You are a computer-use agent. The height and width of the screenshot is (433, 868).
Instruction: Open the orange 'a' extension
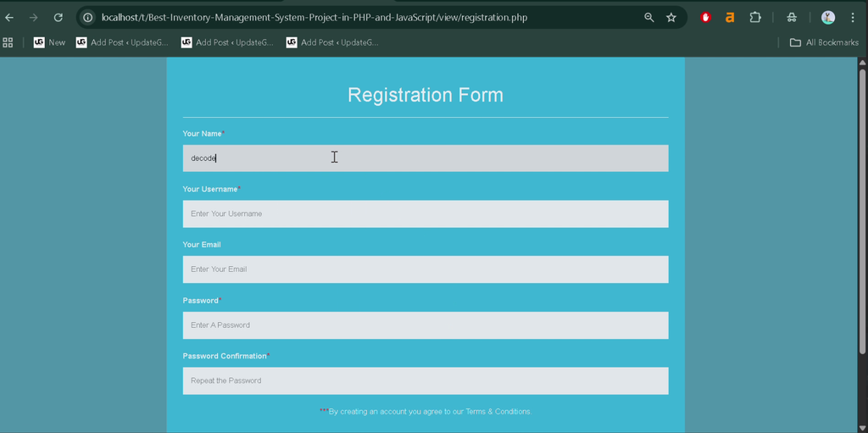(730, 18)
